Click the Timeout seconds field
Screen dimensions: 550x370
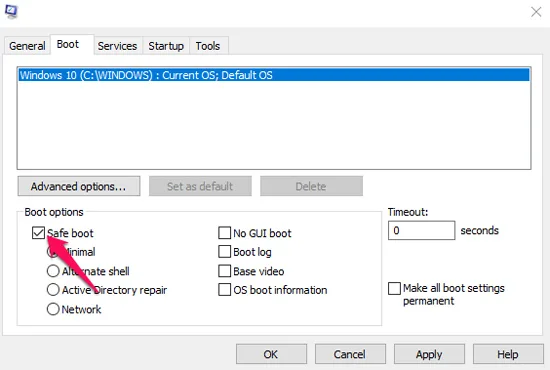[421, 230]
